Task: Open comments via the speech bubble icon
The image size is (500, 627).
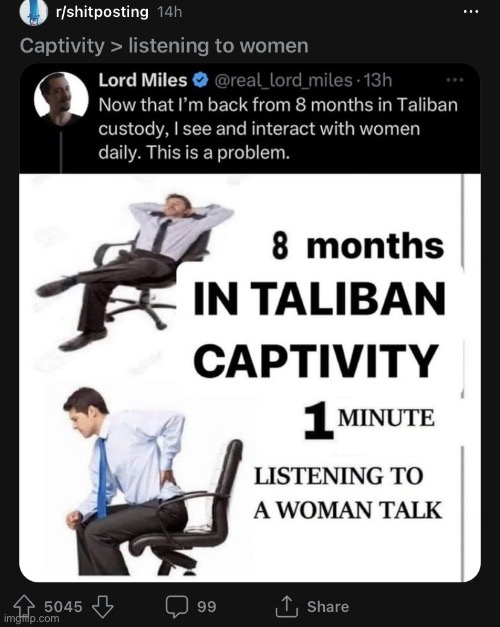Action: coord(177,607)
